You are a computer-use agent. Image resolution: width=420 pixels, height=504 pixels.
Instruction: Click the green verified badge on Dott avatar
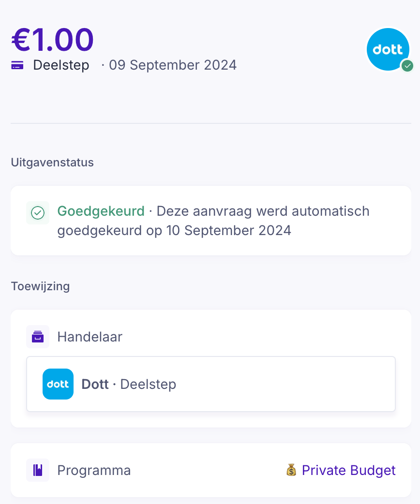pos(407,65)
